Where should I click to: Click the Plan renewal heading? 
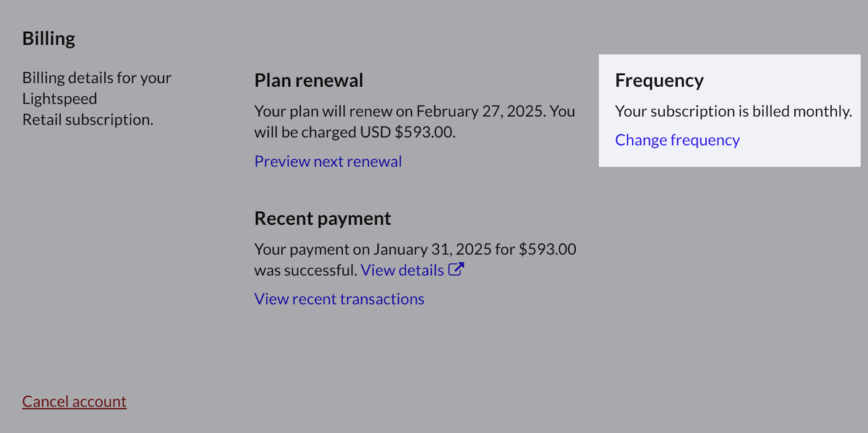[x=309, y=80]
